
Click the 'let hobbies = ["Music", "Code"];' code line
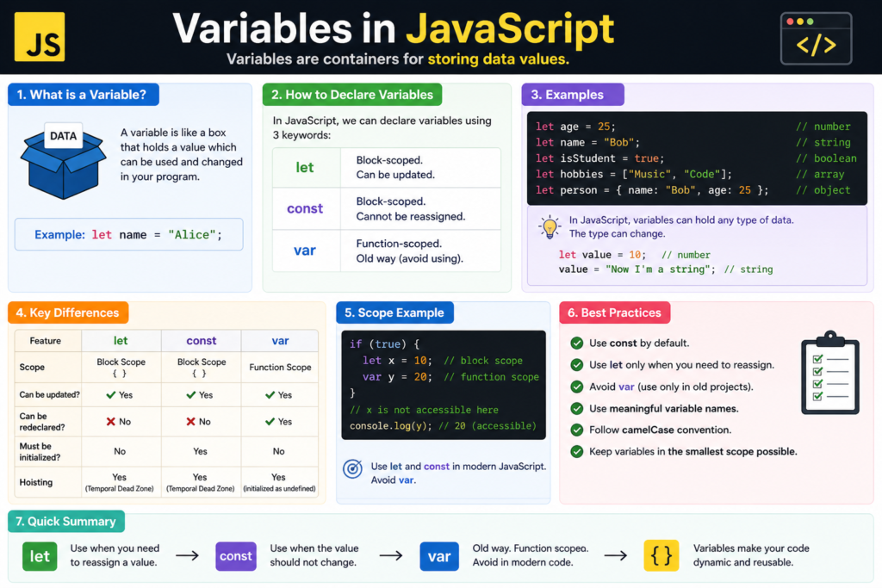click(633, 174)
